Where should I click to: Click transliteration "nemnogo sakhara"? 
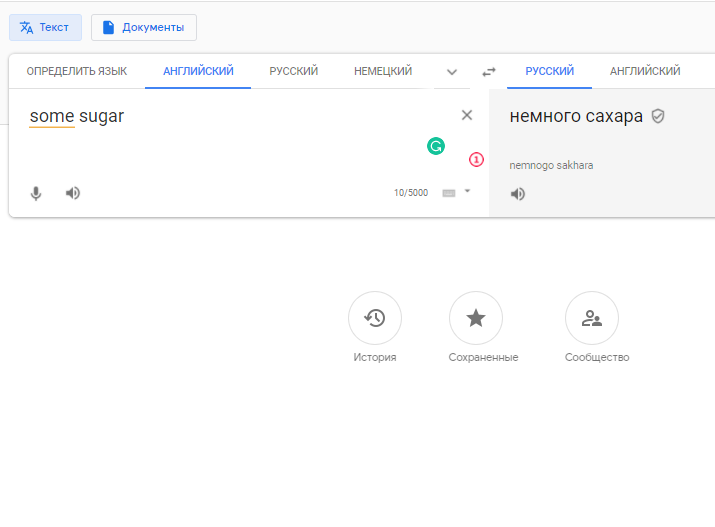pyautogui.click(x=551, y=165)
